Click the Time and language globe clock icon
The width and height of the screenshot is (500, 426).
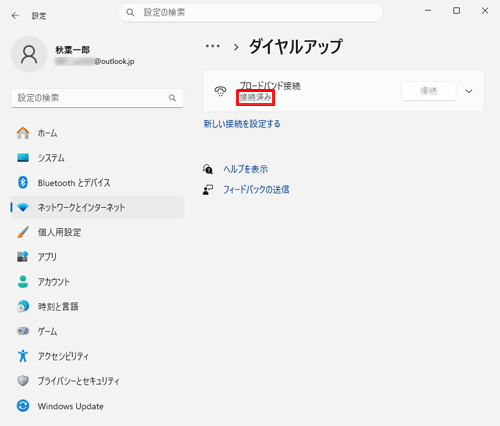click(23, 306)
